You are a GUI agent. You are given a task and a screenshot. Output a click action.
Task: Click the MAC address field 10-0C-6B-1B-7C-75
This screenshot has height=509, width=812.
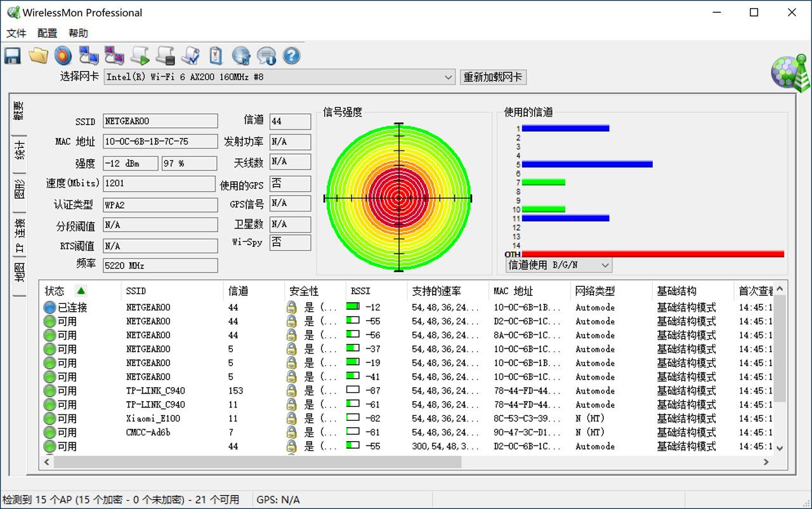coord(160,142)
